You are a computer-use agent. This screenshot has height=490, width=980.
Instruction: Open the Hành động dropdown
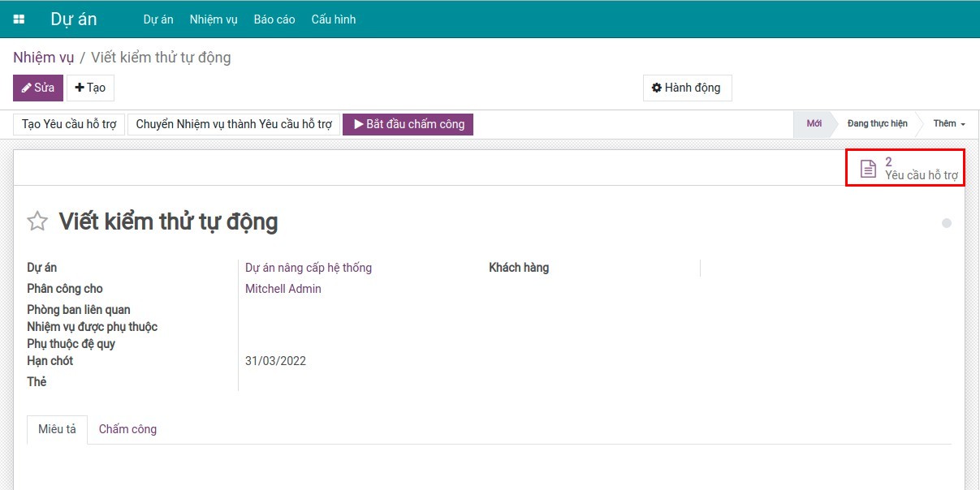click(x=687, y=88)
